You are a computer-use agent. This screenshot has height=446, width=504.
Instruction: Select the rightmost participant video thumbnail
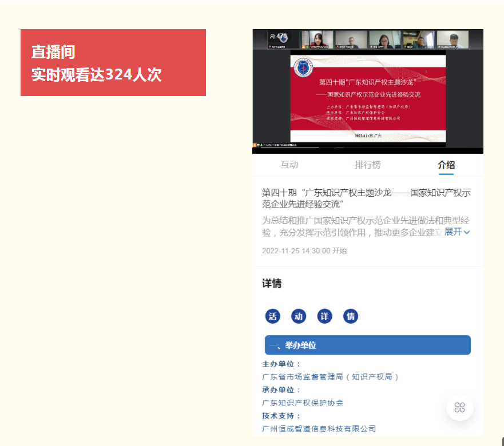(x=453, y=39)
